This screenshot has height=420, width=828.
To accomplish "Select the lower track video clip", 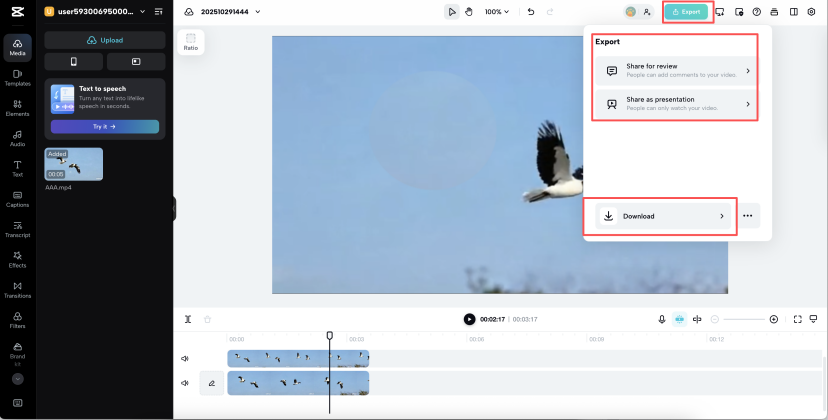I will pos(298,383).
